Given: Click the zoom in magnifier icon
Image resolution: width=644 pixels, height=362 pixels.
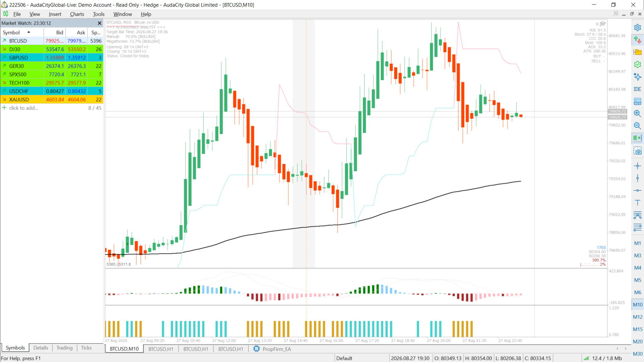Looking at the screenshot, I should pyautogui.click(x=637, y=113).
